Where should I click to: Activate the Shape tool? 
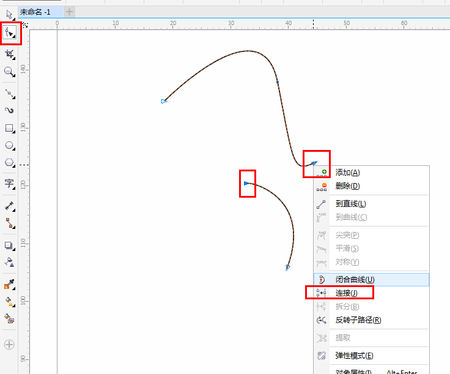pos(10,33)
